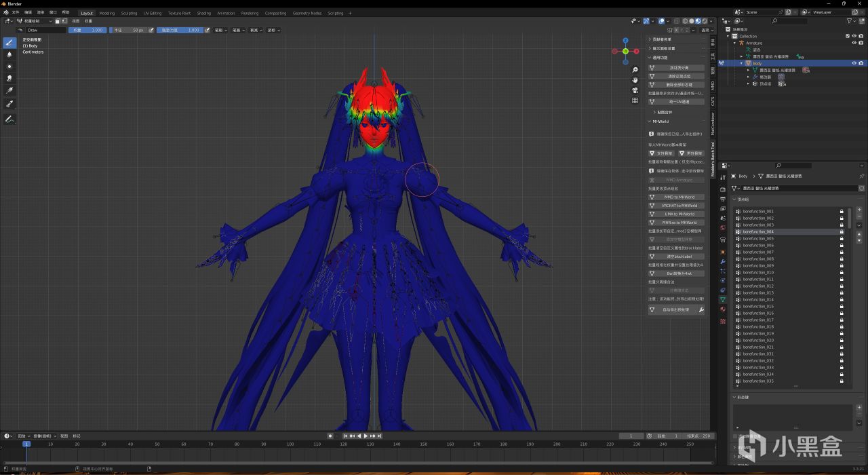Open the Modifier wrench properties tab
The height and width of the screenshot is (475, 868).
[x=723, y=261]
